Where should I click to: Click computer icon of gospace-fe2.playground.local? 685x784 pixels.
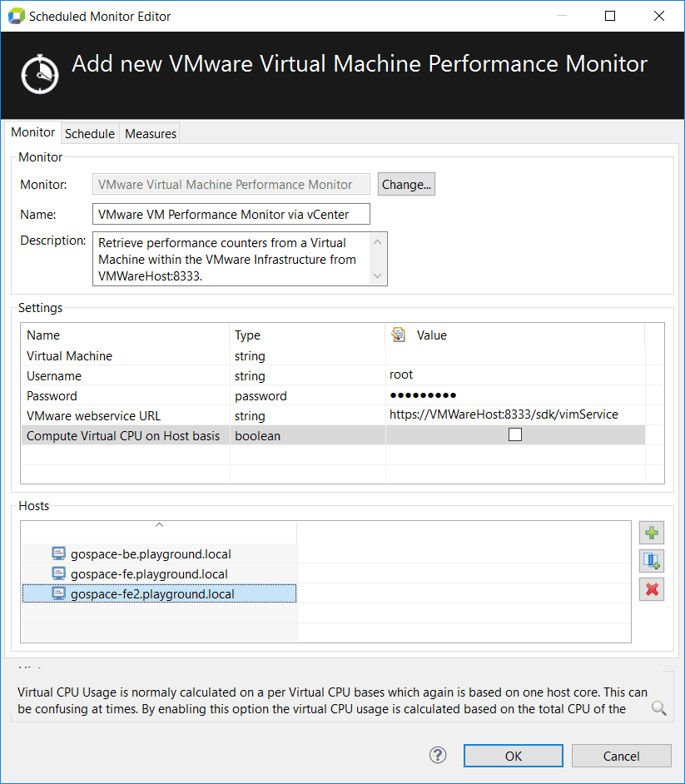[58, 593]
